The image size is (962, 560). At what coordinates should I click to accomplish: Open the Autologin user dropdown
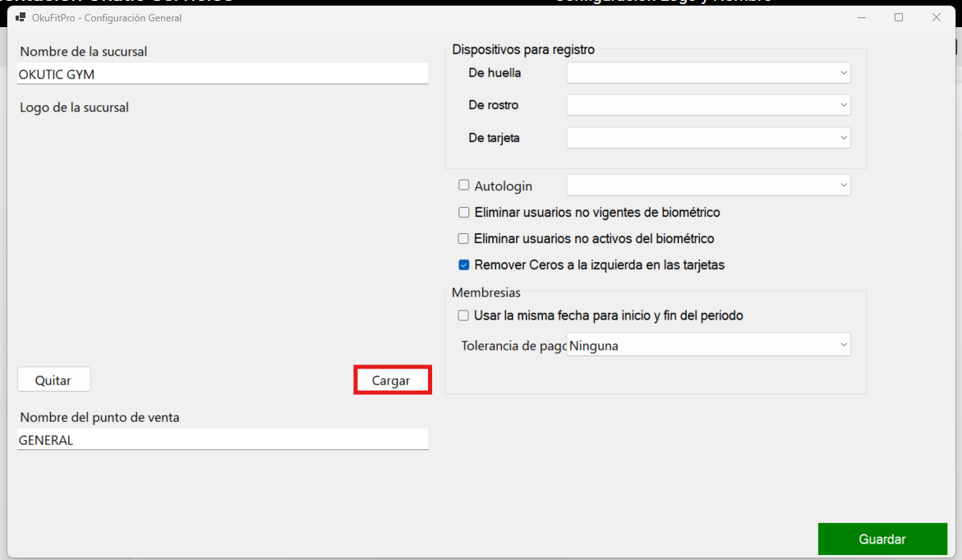click(708, 186)
